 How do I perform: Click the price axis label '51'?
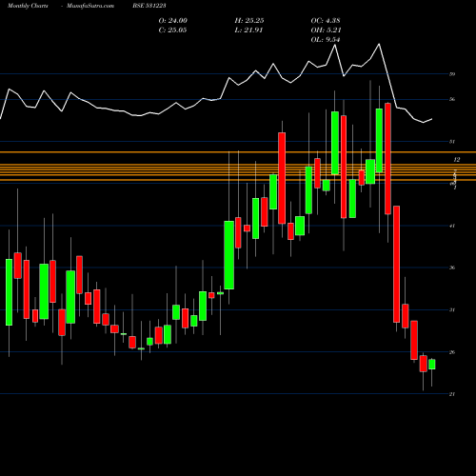[452, 142]
